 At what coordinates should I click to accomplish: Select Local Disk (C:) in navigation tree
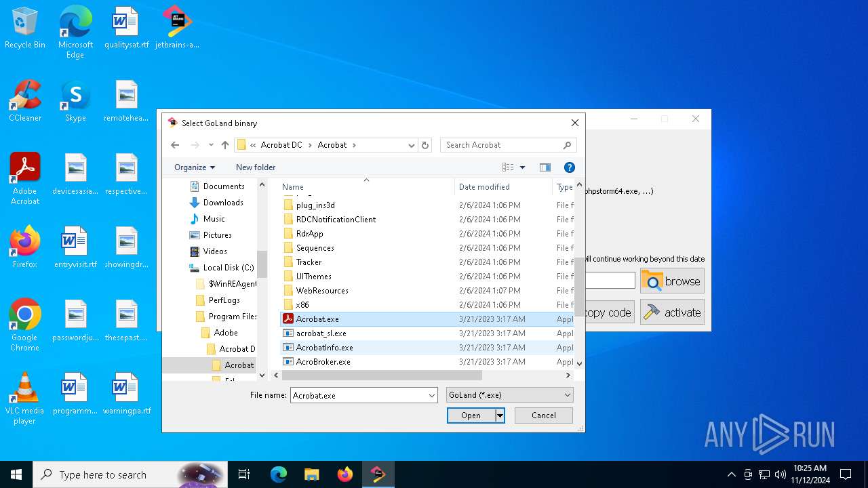coord(222,268)
